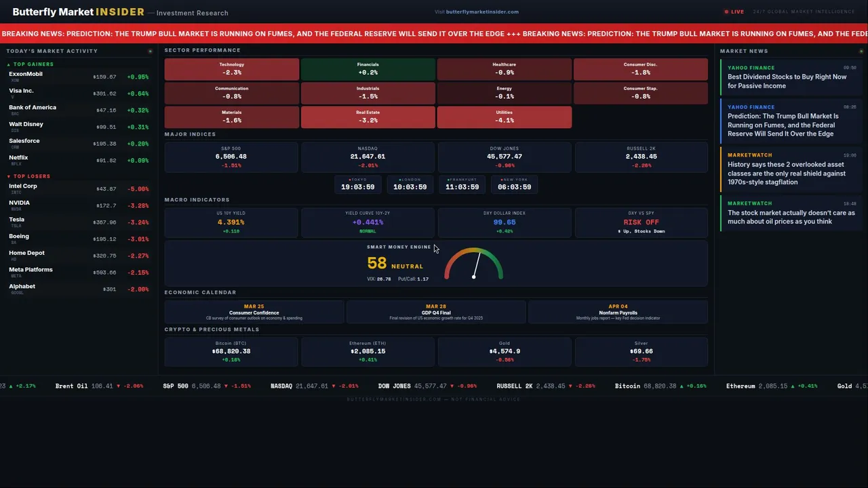Screen dimensions: 868x488
Task: Select the Home Depot loser row
Action: tap(79, 256)
